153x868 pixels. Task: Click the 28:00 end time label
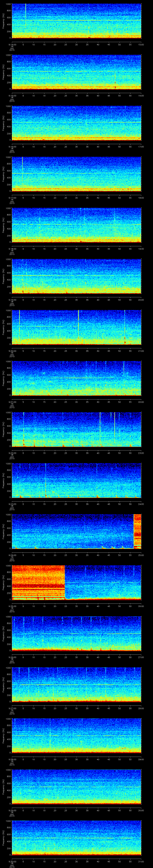coord(141,708)
